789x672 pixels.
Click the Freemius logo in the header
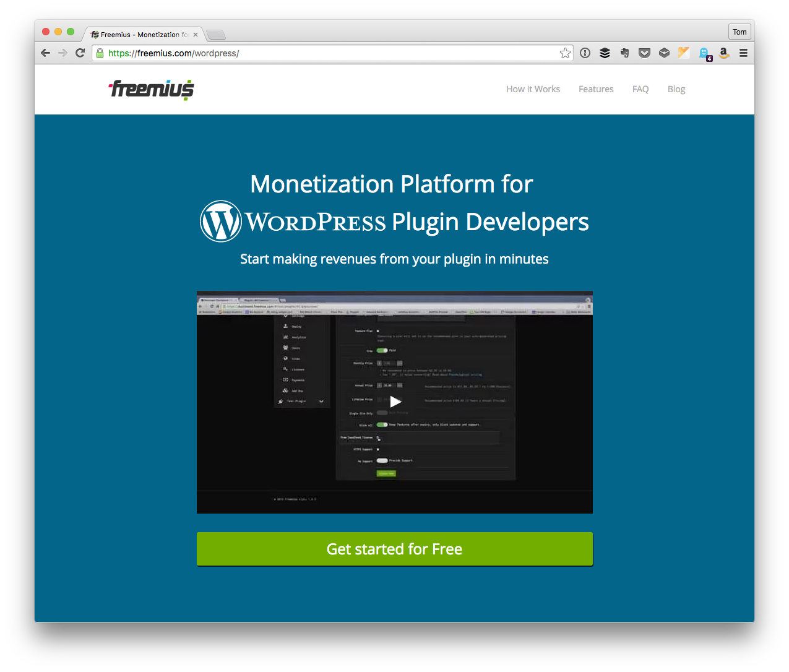(x=150, y=89)
